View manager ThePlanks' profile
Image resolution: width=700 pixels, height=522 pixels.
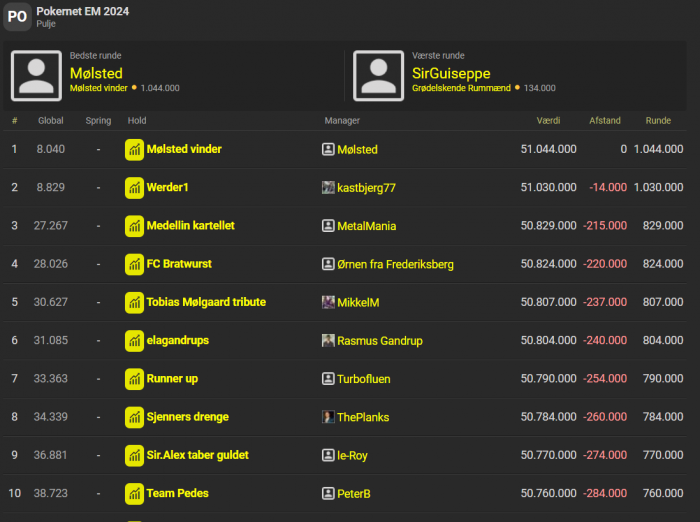coord(363,418)
